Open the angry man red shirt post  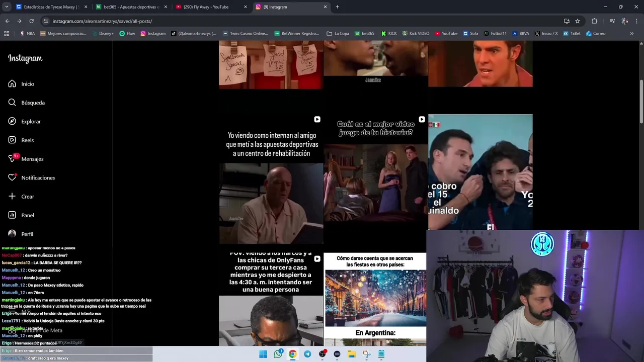click(480, 64)
